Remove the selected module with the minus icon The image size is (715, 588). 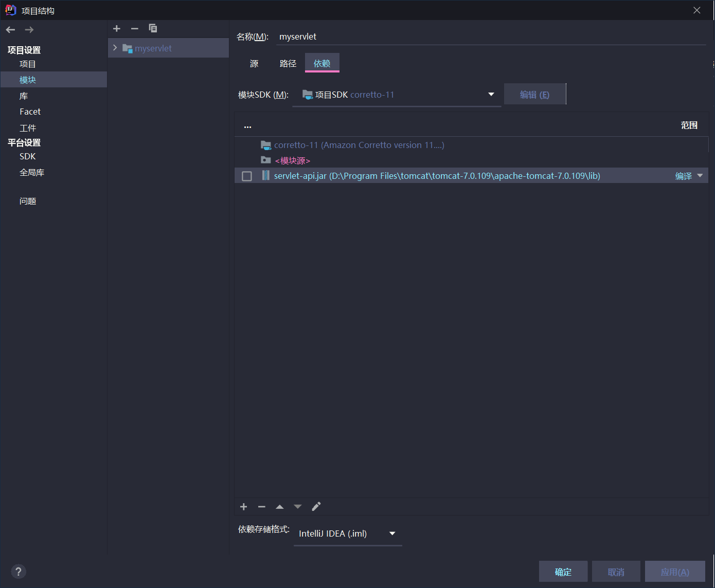pos(135,29)
